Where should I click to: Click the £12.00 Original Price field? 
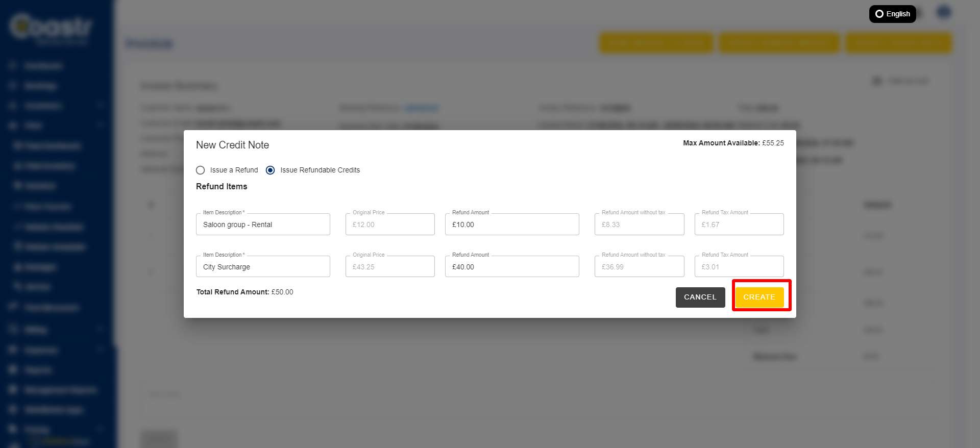(390, 225)
